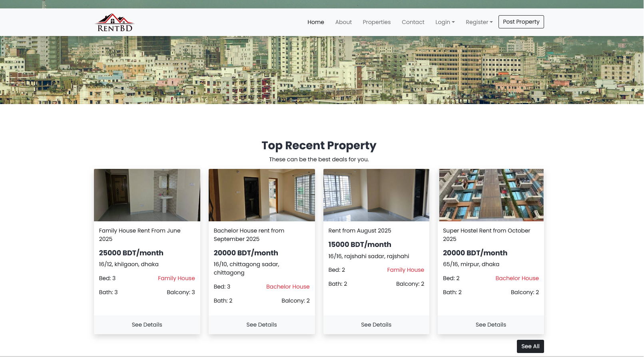Image resolution: width=644 pixels, height=357 pixels.
Task: Go to the About page
Action: pyautogui.click(x=343, y=22)
